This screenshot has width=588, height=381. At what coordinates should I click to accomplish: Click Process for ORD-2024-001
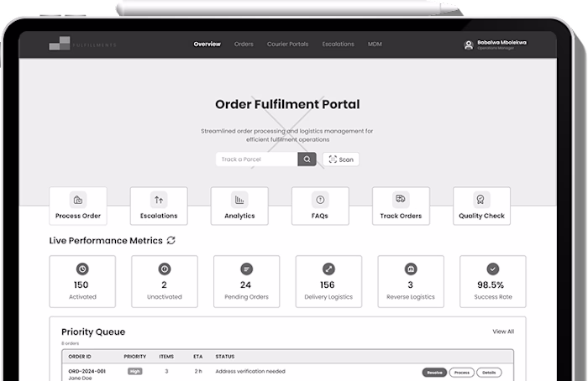(x=462, y=373)
